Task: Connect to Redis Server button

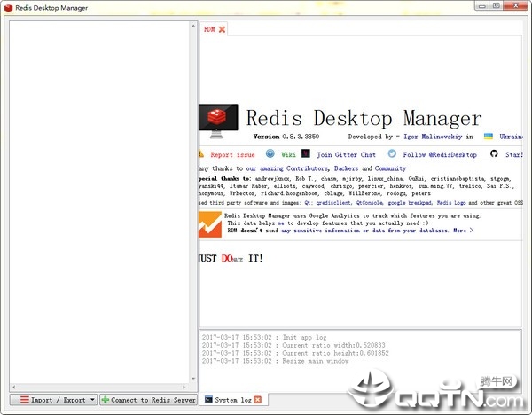Action: (x=149, y=400)
